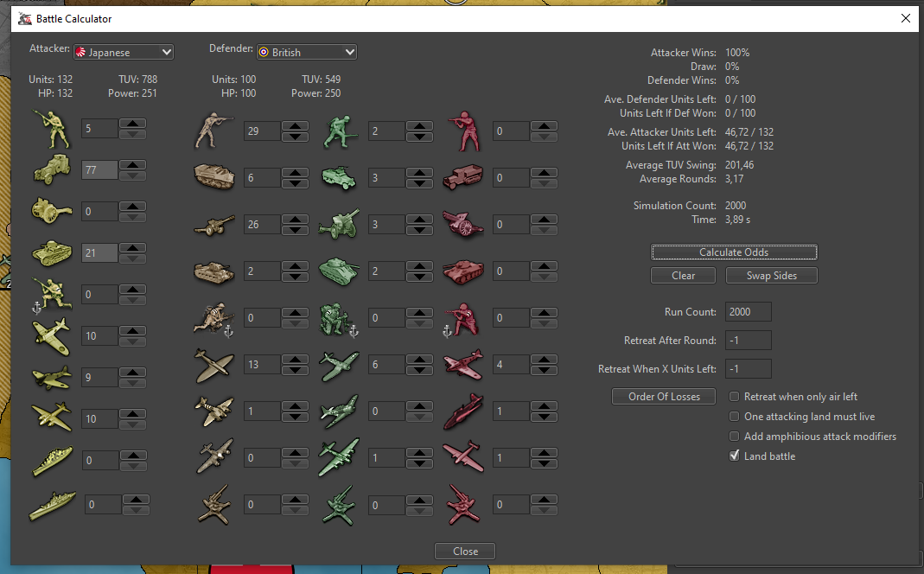Viewport: 924px width, 574px height.
Task: Close the Battle Calculator window
Action: [906, 18]
